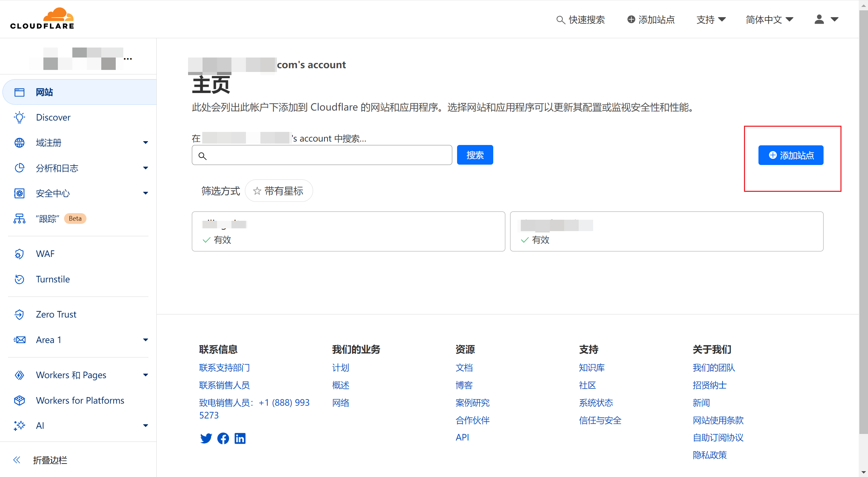The image size is (868, 477).
Task: Click the Area 1 envelope icon
Action: pos(20,340)
